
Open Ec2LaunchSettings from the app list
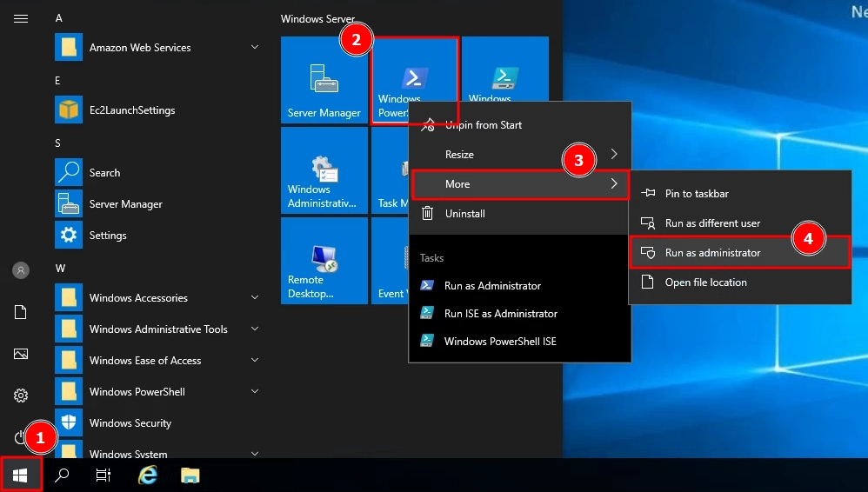131,110
